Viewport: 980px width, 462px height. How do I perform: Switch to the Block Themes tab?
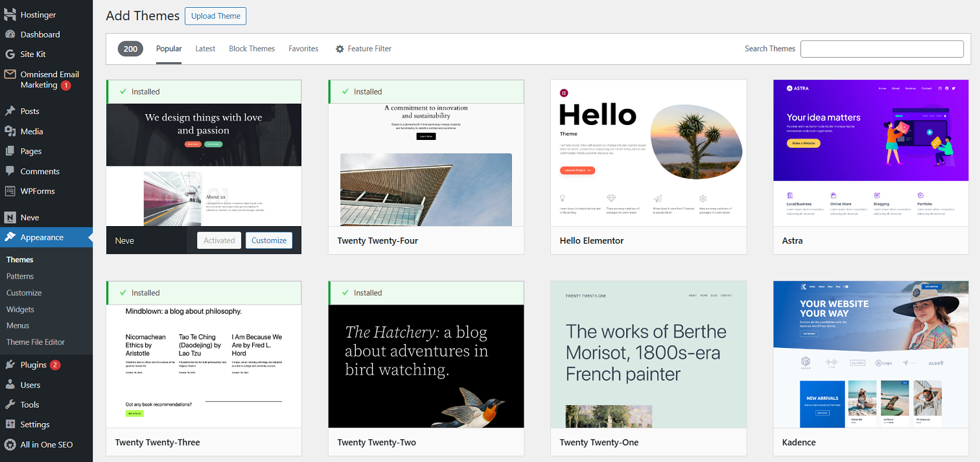(x=251, y=49)
